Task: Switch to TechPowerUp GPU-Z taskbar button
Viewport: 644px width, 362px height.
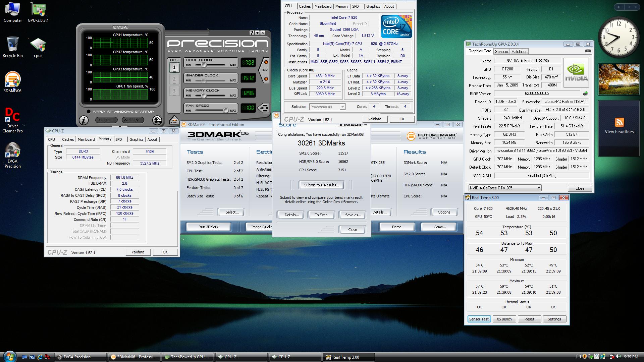Action: pos(187,357)
